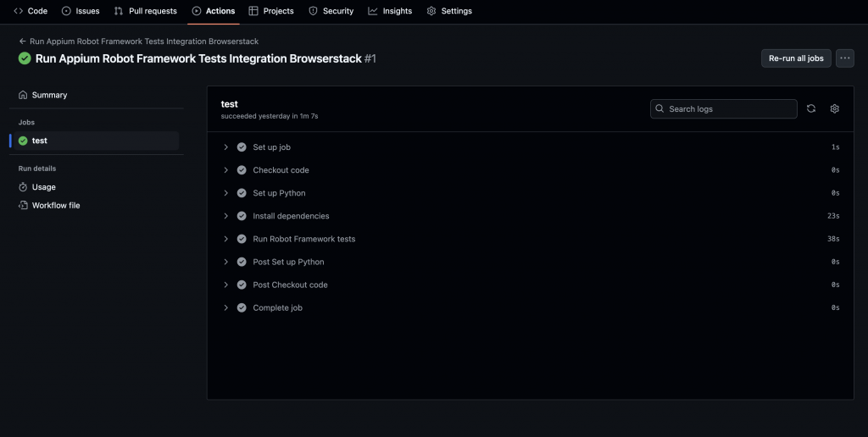Click the Usage stopwatch icon in sidebar
This screenshot has width=868, height=437.
(x=23, y=187)
